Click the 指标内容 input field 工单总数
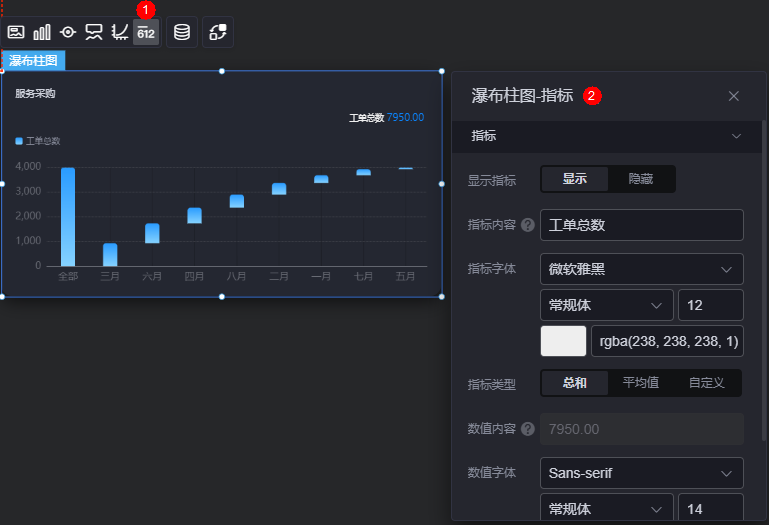769x525 pixels. [641, 225]
